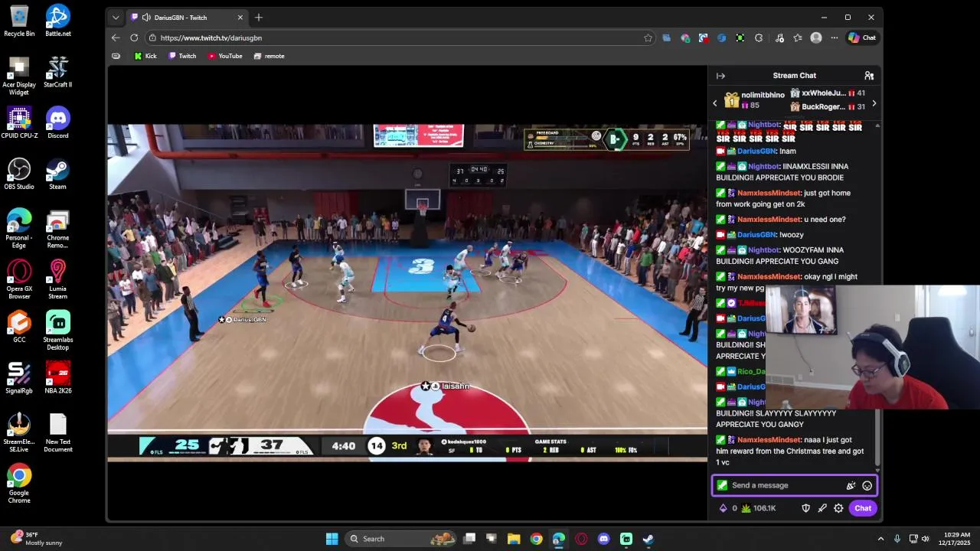
Task: Open a new browser tab
Action: coord(259,17)
